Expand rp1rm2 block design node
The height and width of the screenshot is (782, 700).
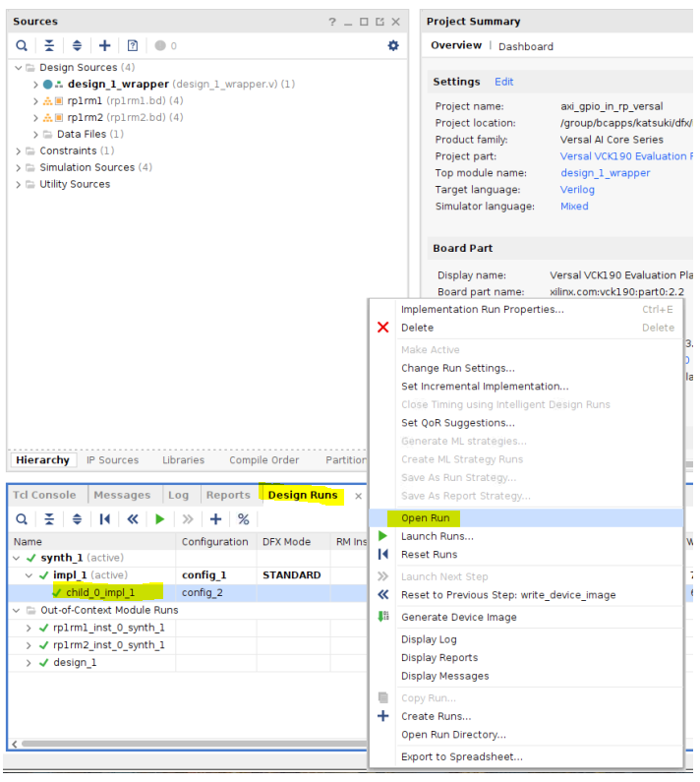pos(35,118)
